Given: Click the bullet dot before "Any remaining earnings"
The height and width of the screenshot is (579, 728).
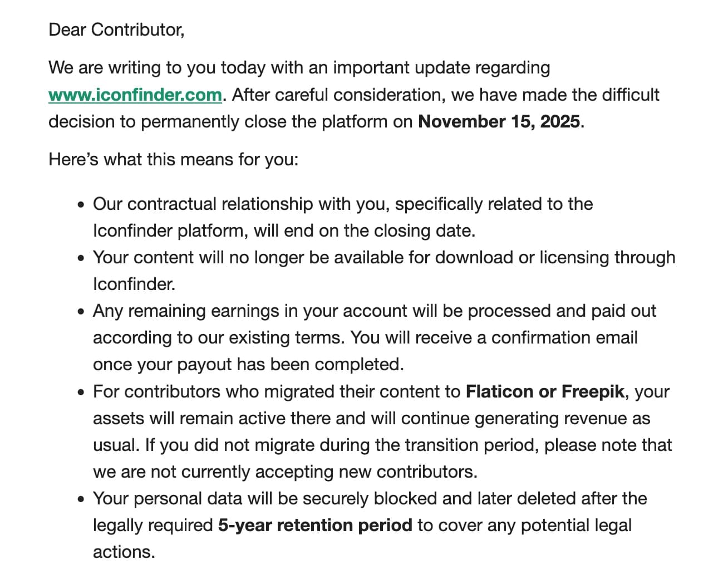Looking at the screenshot, I should click(x=82, y=312).
